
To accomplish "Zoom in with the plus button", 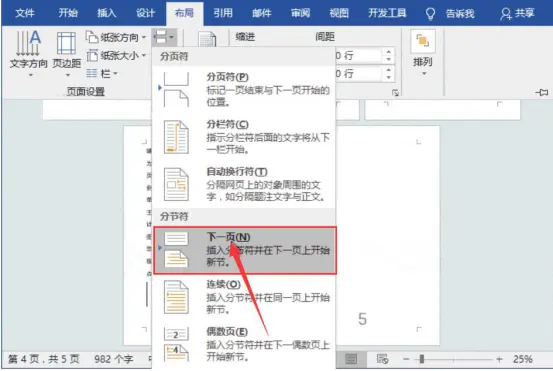I will tap(499, 359).
